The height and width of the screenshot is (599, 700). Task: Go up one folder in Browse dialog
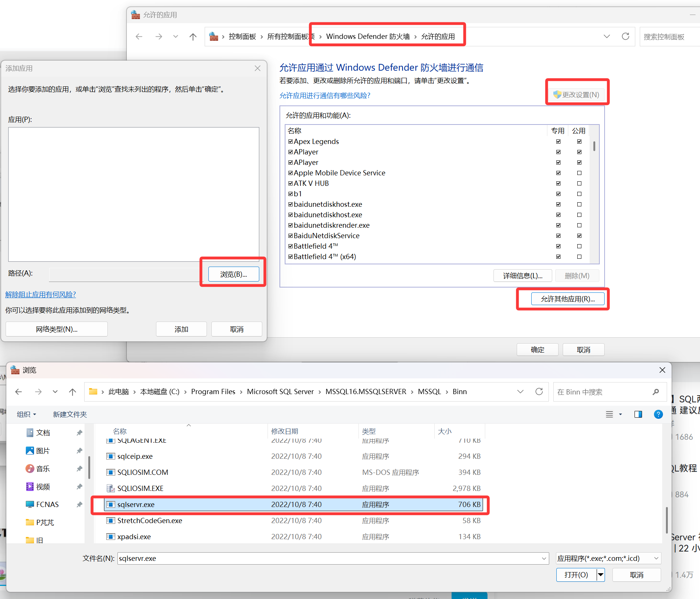pos(73,391)
